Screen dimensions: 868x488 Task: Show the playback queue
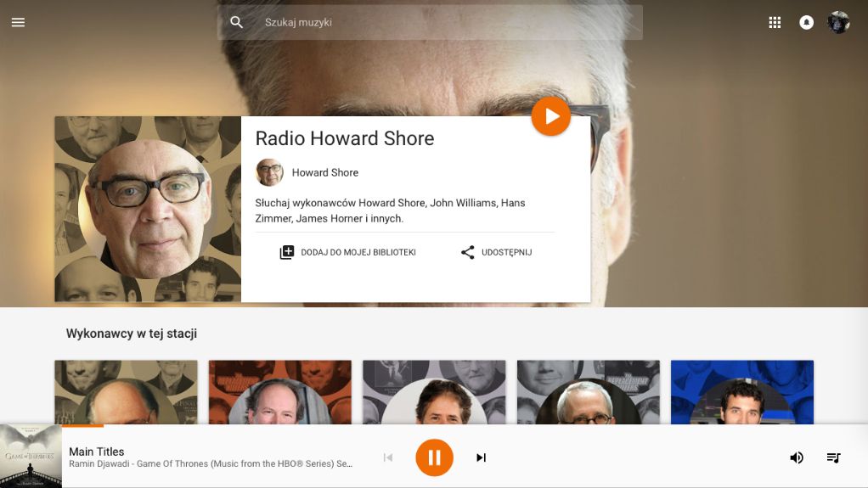[x=834, y=457]
